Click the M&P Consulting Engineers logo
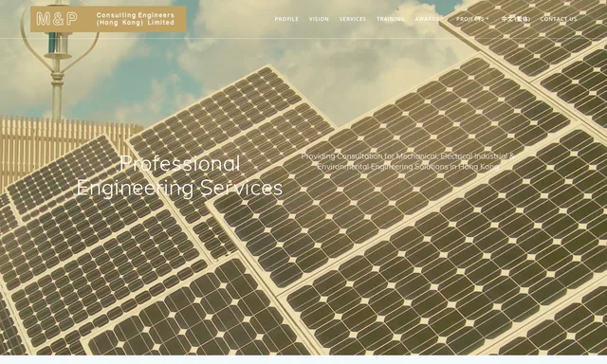Viewport: 607px width, 364px height. coord(108,19)
